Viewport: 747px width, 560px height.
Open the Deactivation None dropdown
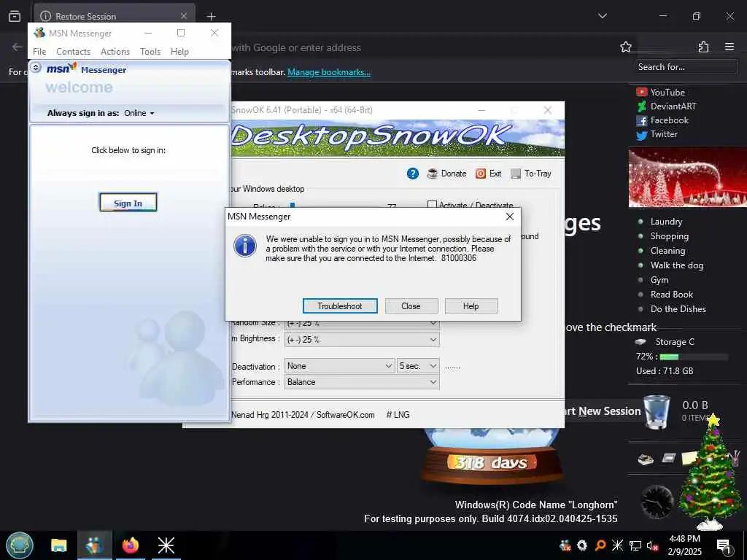[339, 366]
